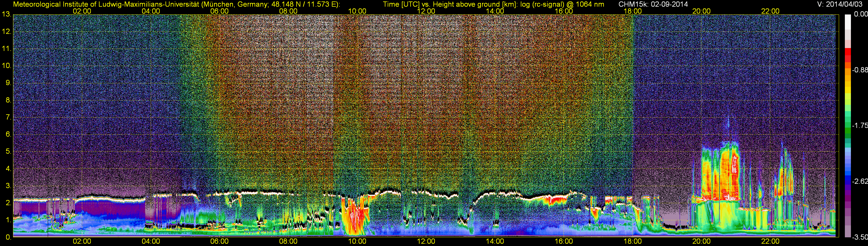Click height axis label "2."

pos(9,203)
